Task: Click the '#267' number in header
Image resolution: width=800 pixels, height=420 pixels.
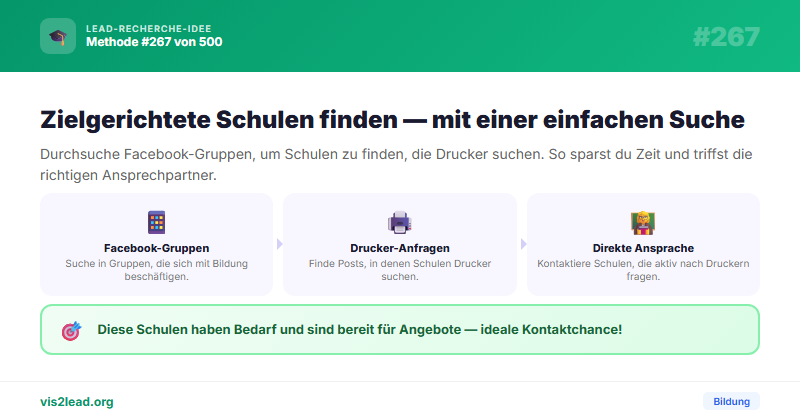Action: click(x=727, y=37)
